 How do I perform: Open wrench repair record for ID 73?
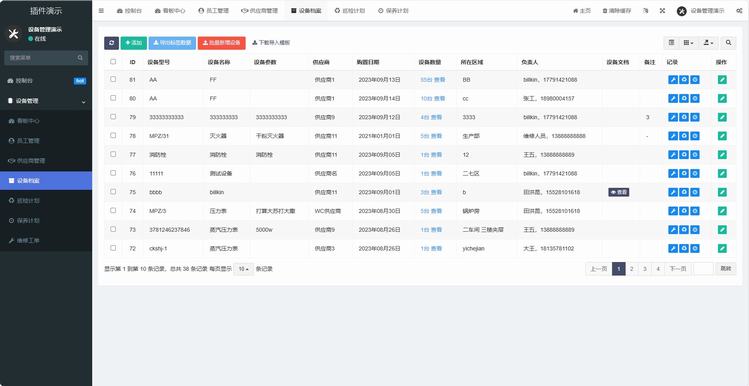tap(673, 230)
